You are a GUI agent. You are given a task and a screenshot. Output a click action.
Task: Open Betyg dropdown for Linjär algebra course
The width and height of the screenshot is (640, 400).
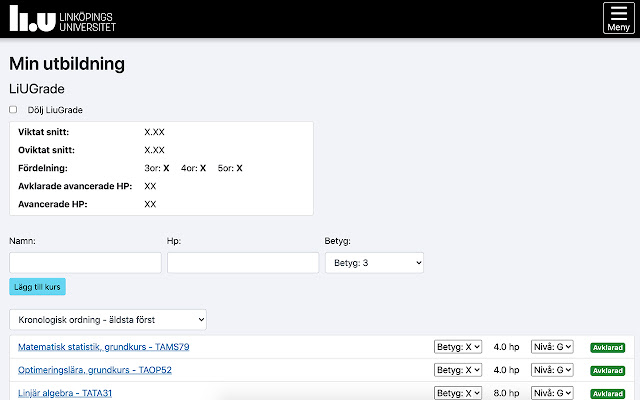[x=458, y=393]
